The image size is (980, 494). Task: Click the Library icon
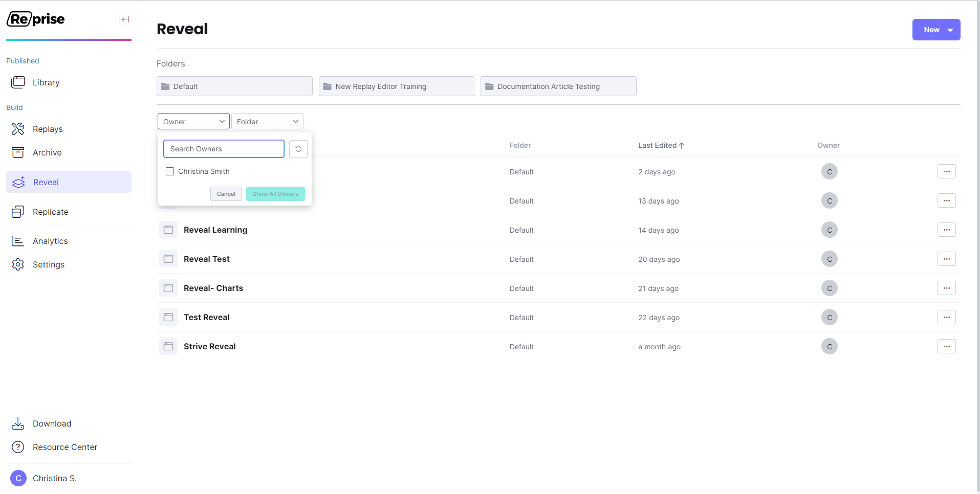[18, 82]
